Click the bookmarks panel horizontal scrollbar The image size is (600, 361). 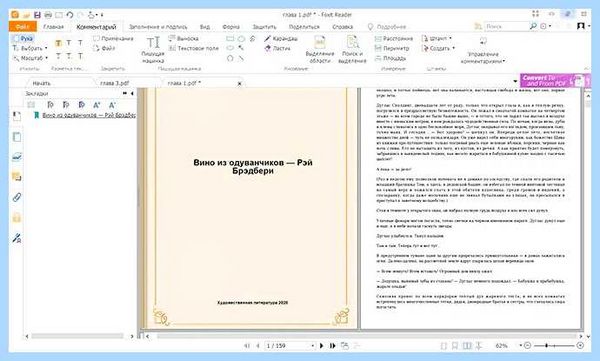coord(77,336)
